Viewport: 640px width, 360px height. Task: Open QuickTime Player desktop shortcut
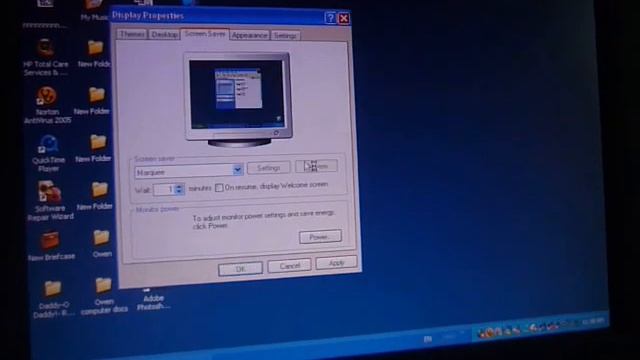tap(49, 153)
